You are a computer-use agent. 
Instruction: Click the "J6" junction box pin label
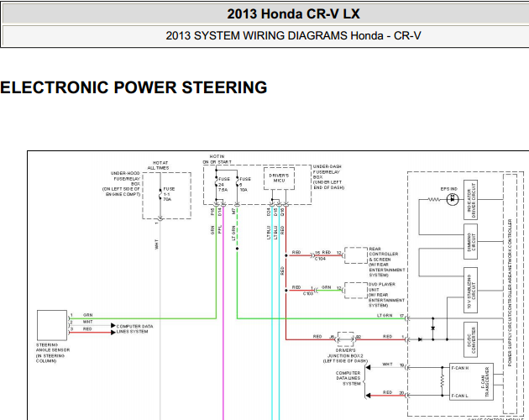[332, 337]
